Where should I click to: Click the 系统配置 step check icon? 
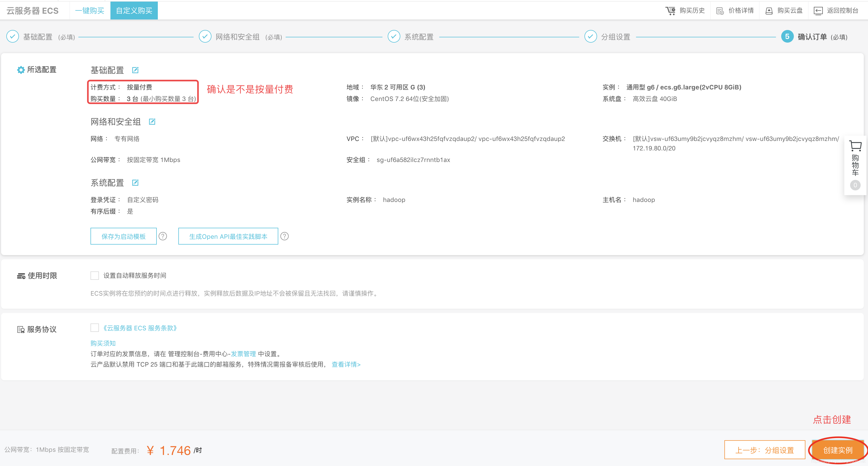[x=393, y=36]
